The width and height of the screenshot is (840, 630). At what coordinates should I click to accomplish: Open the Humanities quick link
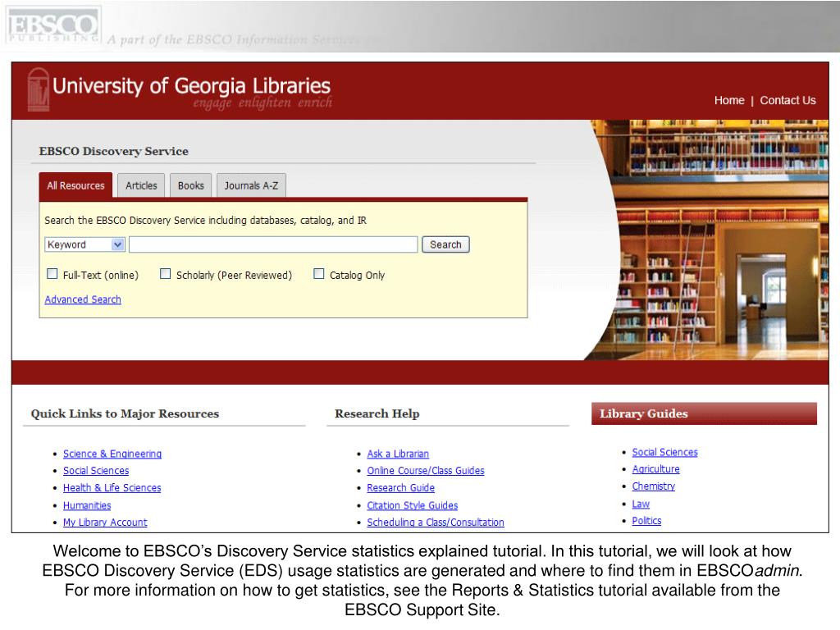click(x=87, y=505)
